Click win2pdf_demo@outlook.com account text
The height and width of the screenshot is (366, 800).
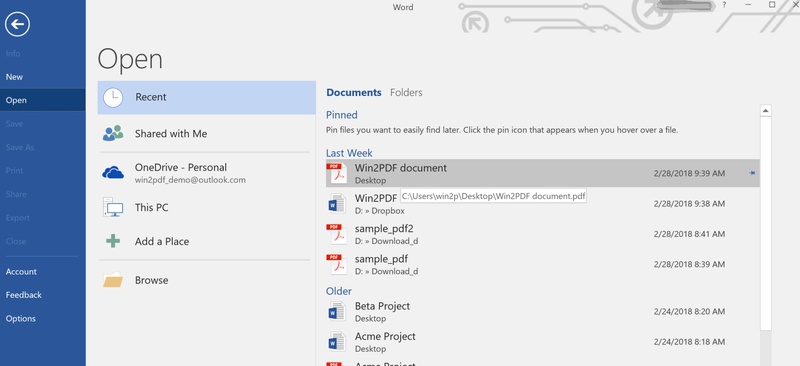pyautogui.click(x=190, y=180)
